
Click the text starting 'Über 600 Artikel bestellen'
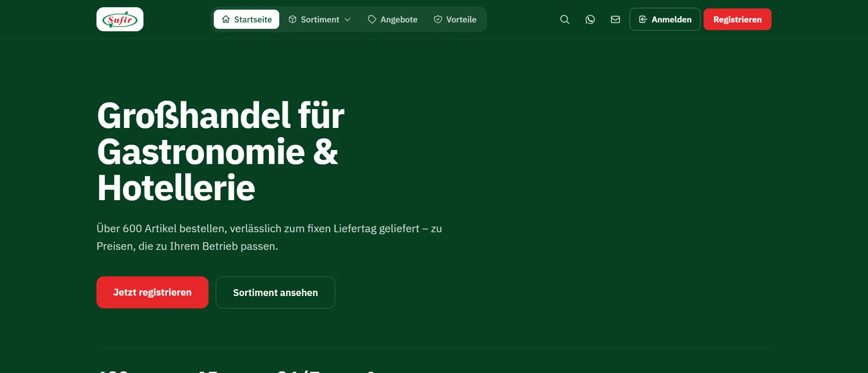tap(269, 237)
